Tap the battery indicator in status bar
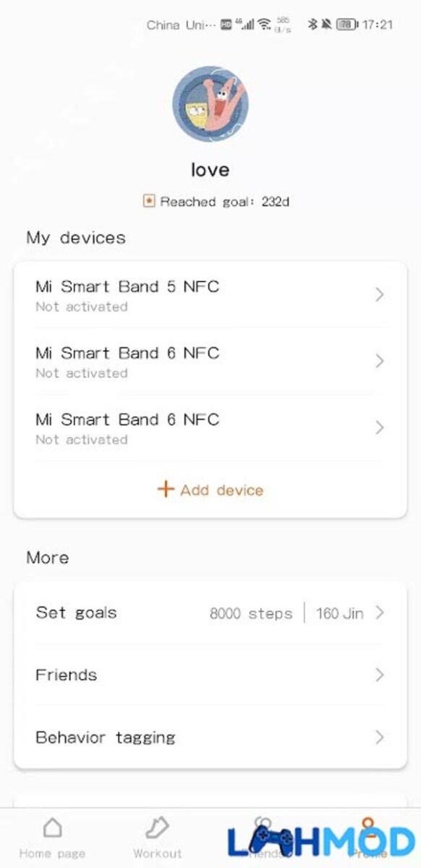This screenshot has width=421, height=868. click(x=348, y=25)
